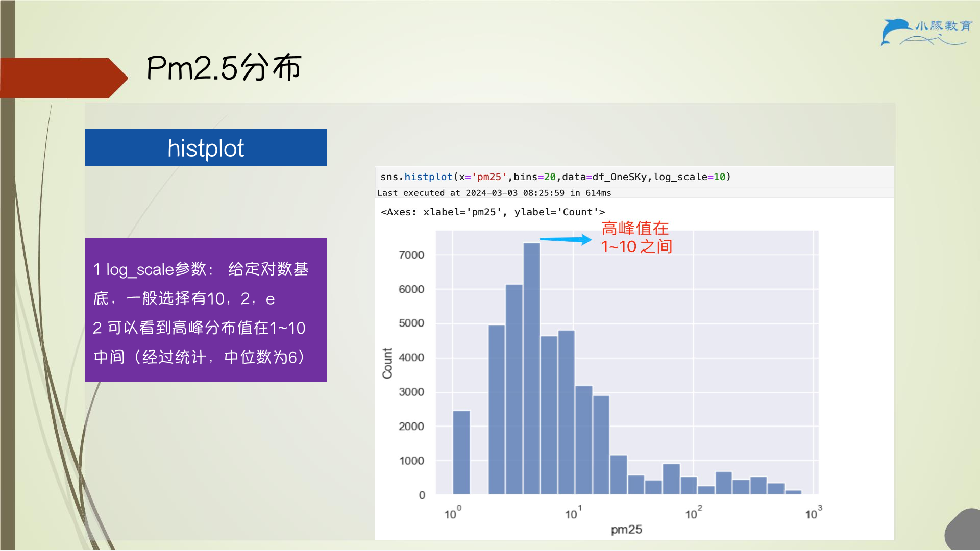Click the Axes output text line
Image resolution: width=980 pixels, height=551 pixels.
493,212
